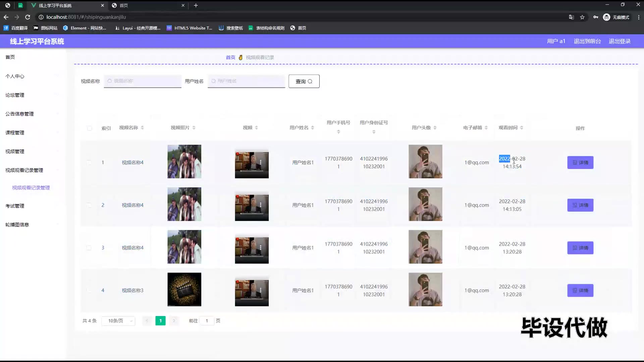Select checkbox for row 3
The width and height of the screenshot is (644, 362).
point(89,248)
